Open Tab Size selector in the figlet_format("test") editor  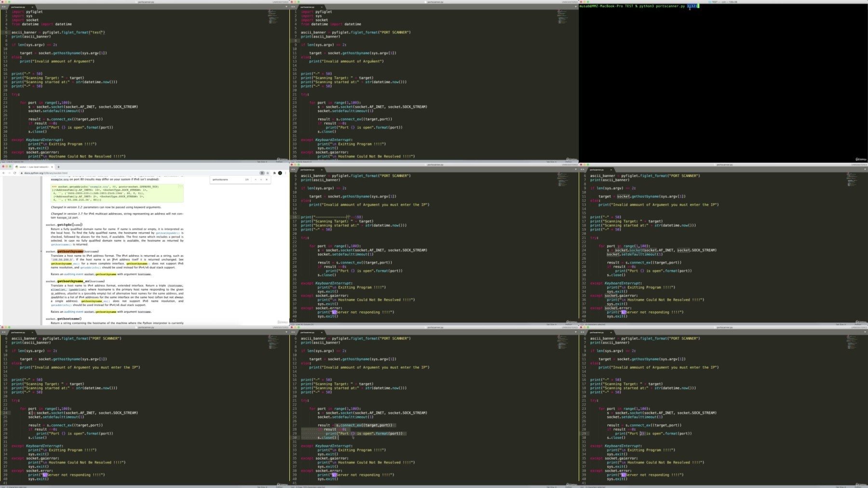[x=262, y=162]
